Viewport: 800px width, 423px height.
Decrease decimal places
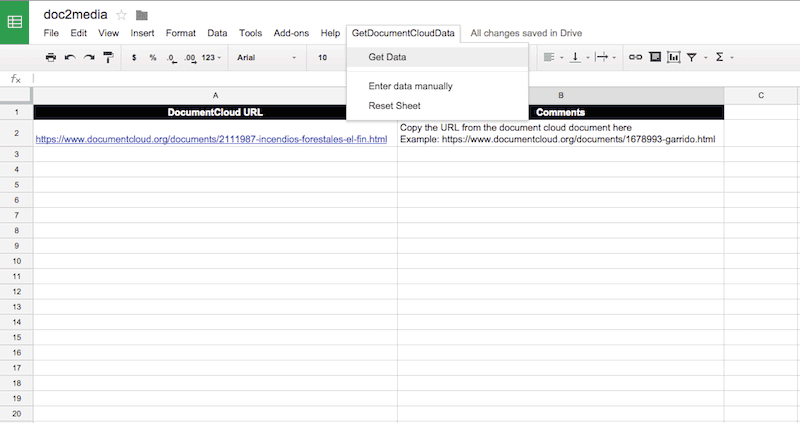(172, 58)
